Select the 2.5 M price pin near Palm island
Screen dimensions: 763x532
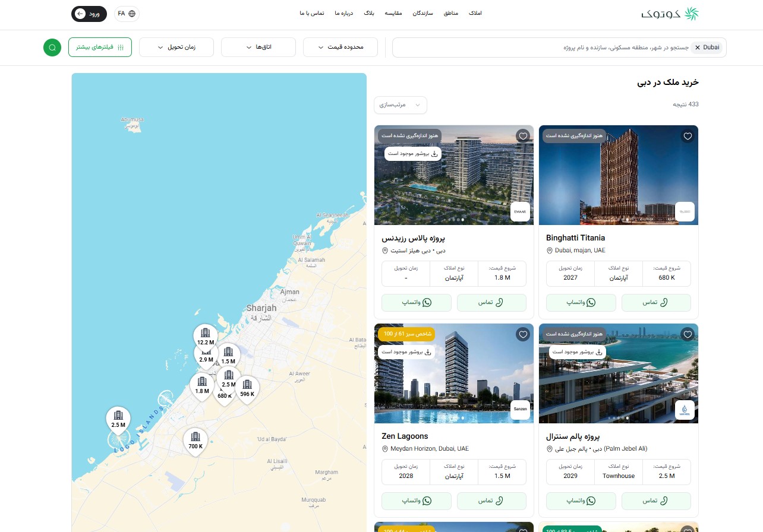[118, 418]
